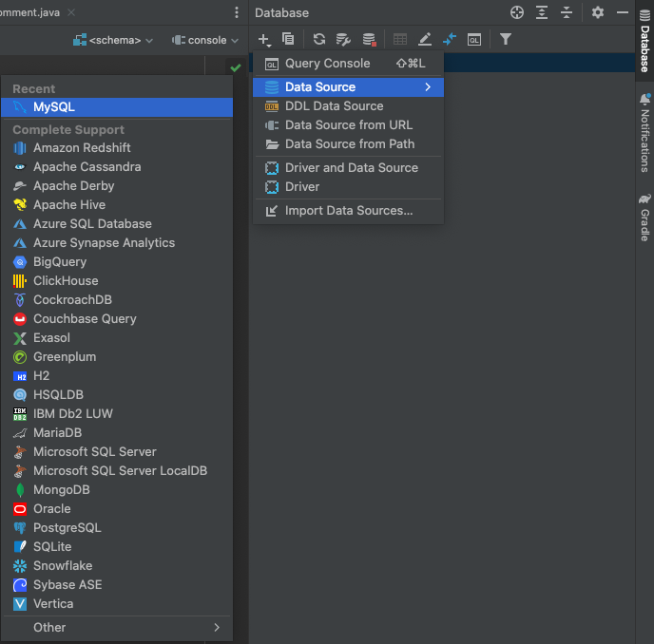Close the comment.java editor tab

click(x=71, y=12)
